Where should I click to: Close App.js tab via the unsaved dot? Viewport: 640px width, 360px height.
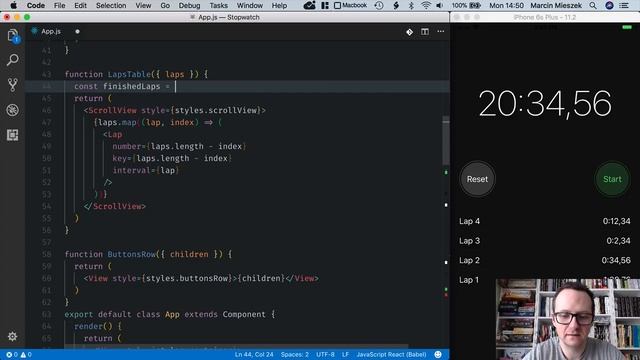tap(77, 31)
